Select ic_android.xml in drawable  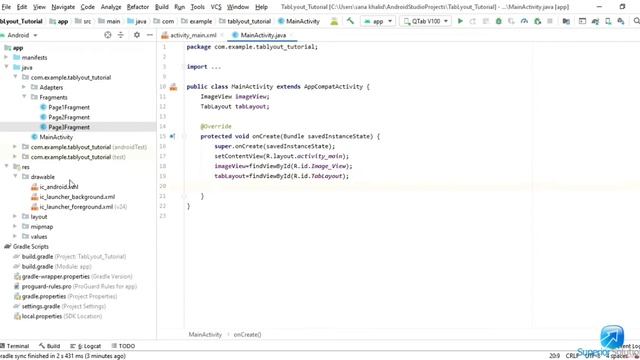pos(59,187)
